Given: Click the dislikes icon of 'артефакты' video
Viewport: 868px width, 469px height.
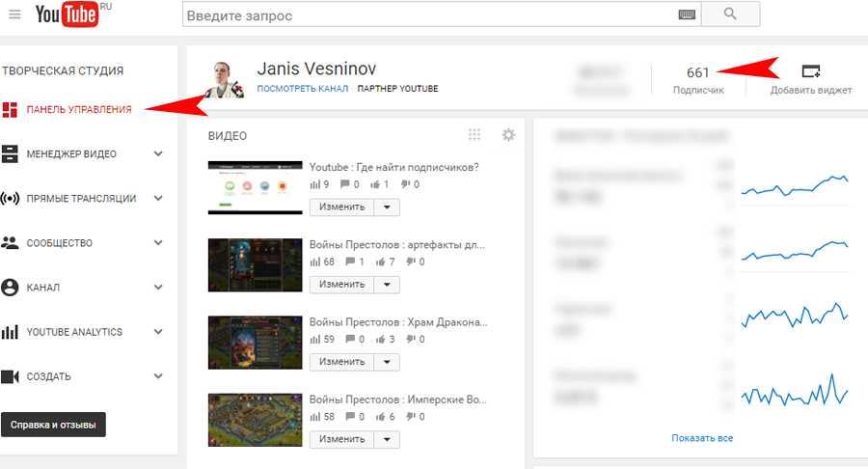Looking at the screenshot, I should 411,262.
